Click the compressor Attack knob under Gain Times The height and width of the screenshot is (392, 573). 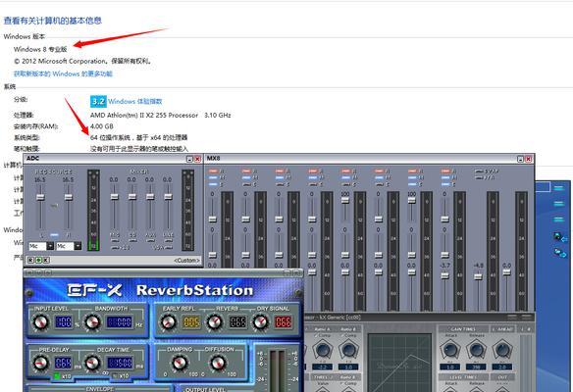[450, 350]
